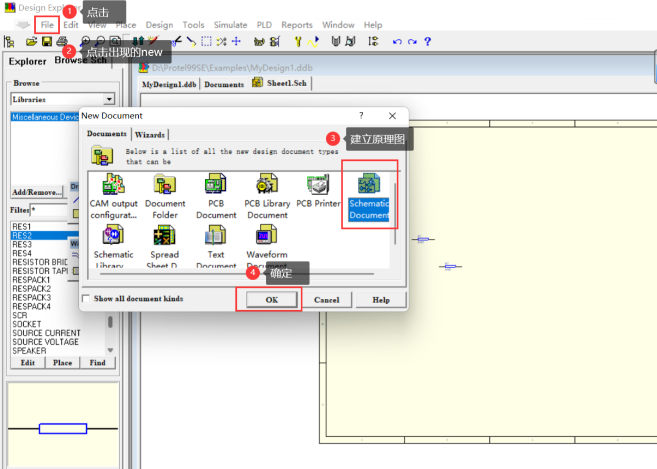The image size is (657, 469).
Task: Click the help question mark toolbar icon
Action: tap(427, 42)
